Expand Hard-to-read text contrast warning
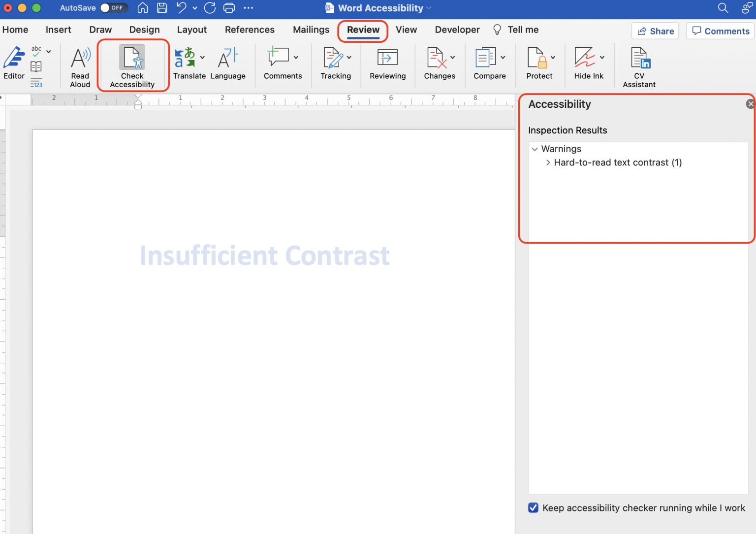 click(x=548, y=162)
